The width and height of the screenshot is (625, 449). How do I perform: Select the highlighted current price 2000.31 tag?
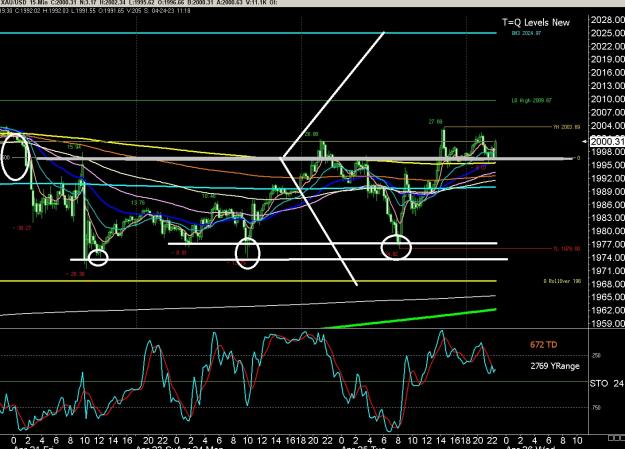click(607, 142)
